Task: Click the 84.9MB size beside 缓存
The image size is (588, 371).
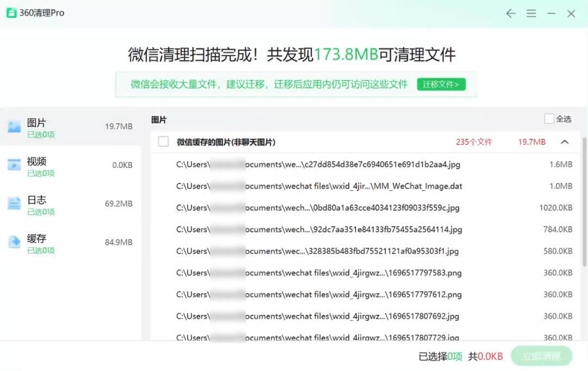Action: click(x=119, y=242)
